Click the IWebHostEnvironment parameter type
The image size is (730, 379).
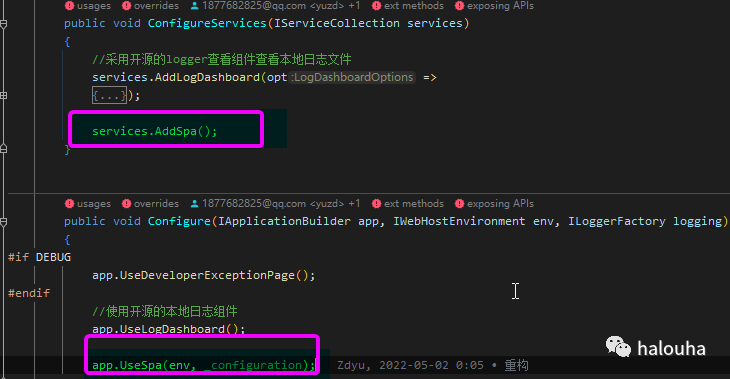click(459, 221)
